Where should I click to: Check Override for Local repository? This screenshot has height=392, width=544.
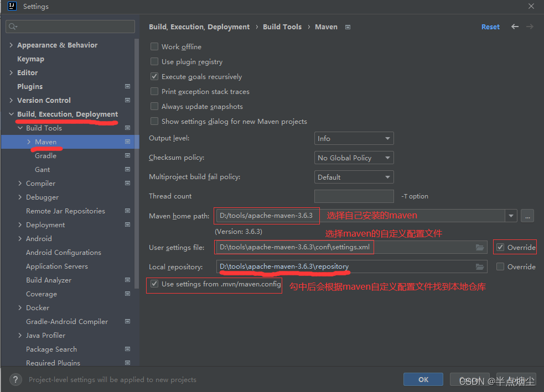click(x=500, y=266)
